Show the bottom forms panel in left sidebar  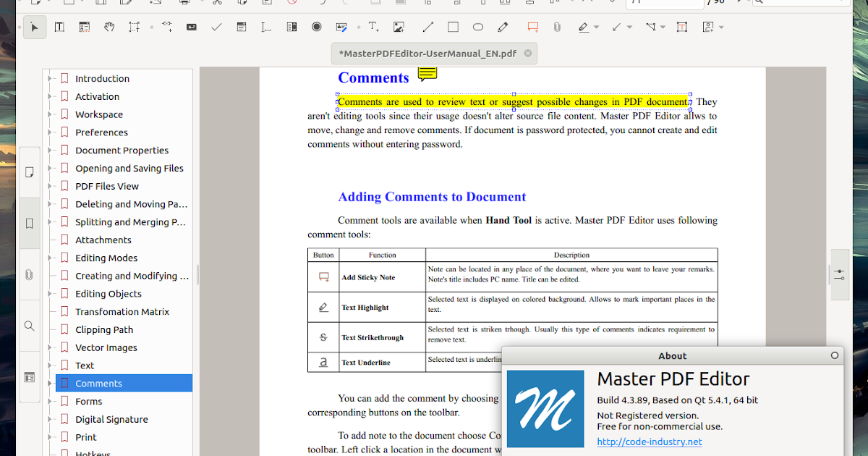[30, 377]
